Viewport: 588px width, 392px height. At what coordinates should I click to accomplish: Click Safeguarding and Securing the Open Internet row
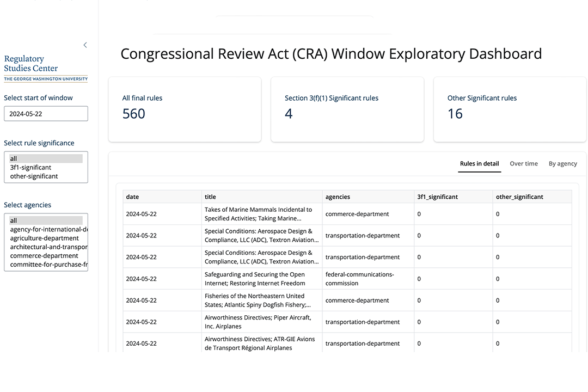[x=255, y=279]
